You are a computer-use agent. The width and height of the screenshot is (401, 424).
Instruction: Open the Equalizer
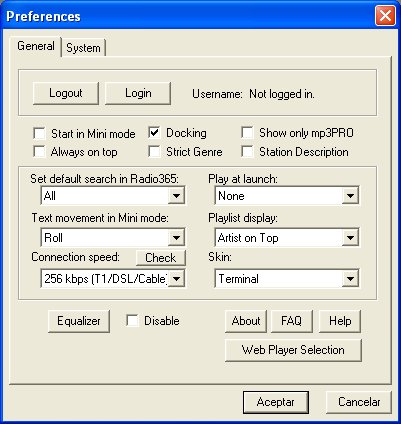point(79,321)
